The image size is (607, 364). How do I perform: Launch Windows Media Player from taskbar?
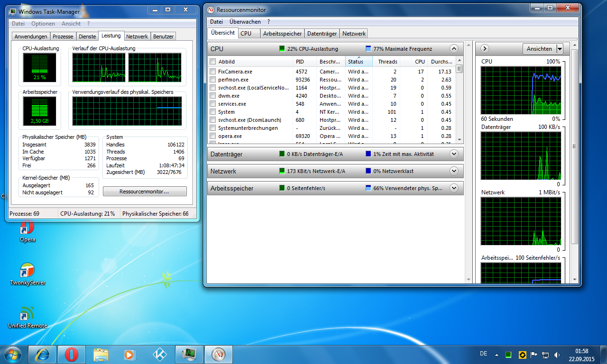pyautogui.click(x=130, y=354)
